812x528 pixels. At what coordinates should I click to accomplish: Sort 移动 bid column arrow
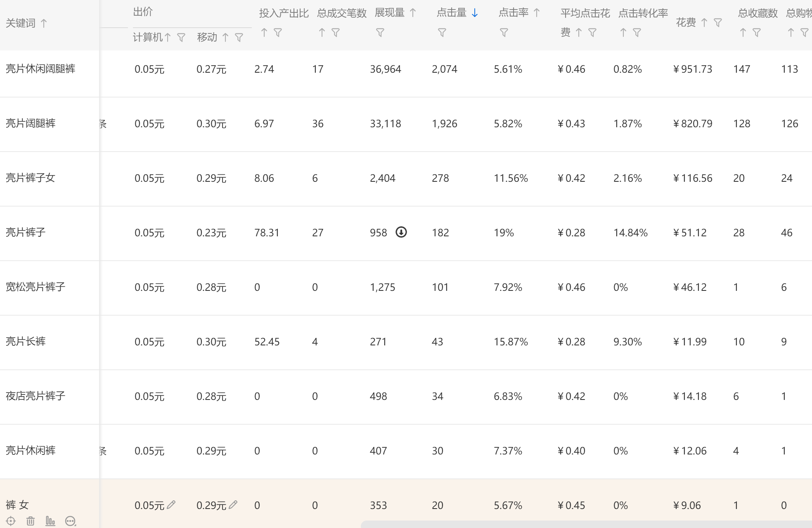(x=225, y=38)
